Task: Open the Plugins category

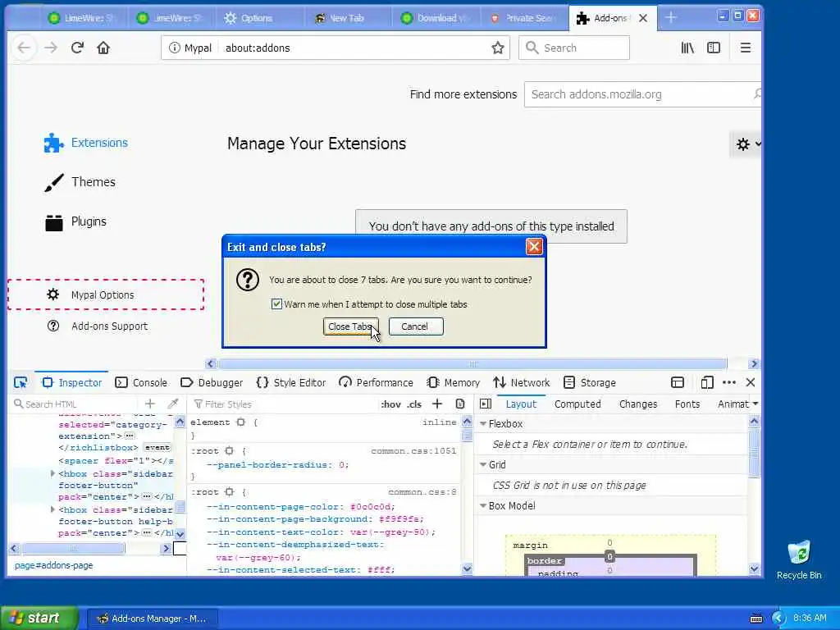Action: (75, 221)
